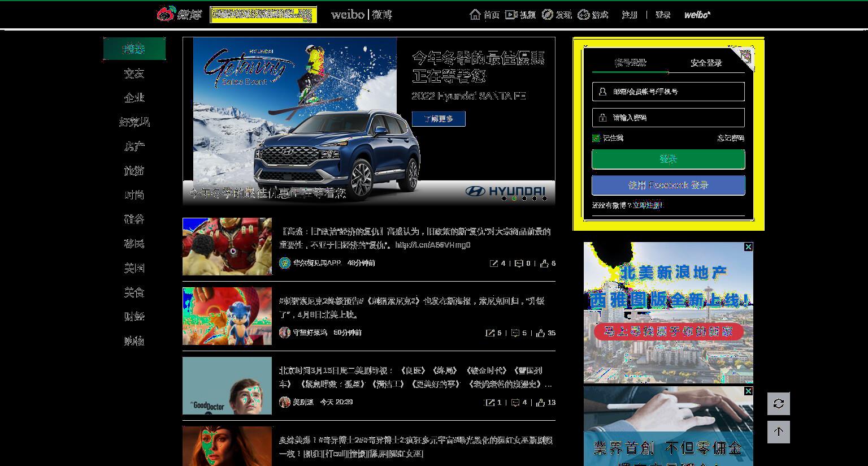Click comment icon on the 美剧迷 post
Viewport: 868px width, 466px height.
point(515,402)
